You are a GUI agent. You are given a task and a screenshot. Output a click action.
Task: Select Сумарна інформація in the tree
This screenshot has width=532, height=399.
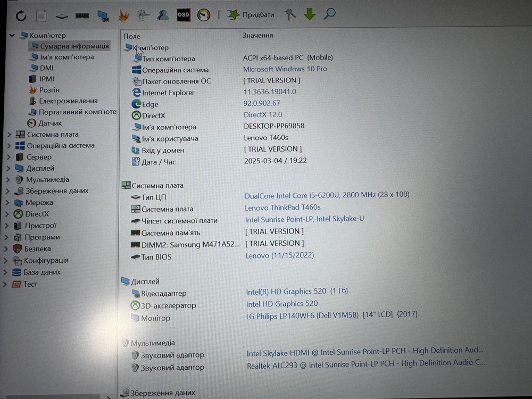point(70,46)
